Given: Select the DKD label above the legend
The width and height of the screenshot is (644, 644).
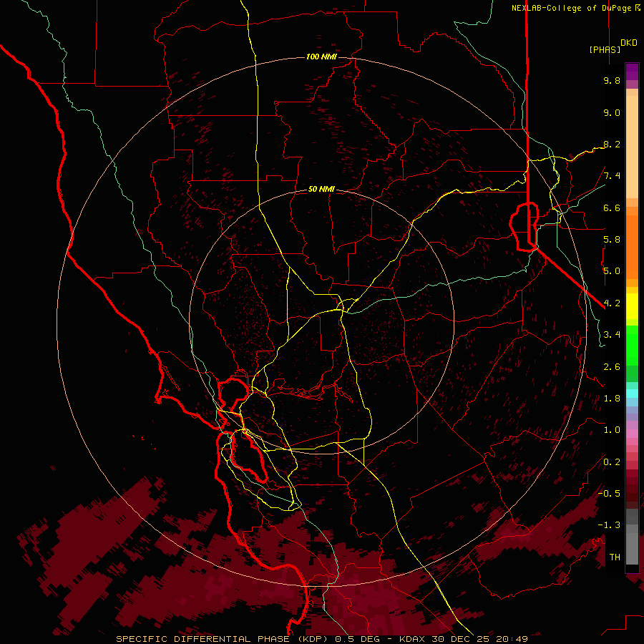Looking at the screenshot, I should pos(629,43).
